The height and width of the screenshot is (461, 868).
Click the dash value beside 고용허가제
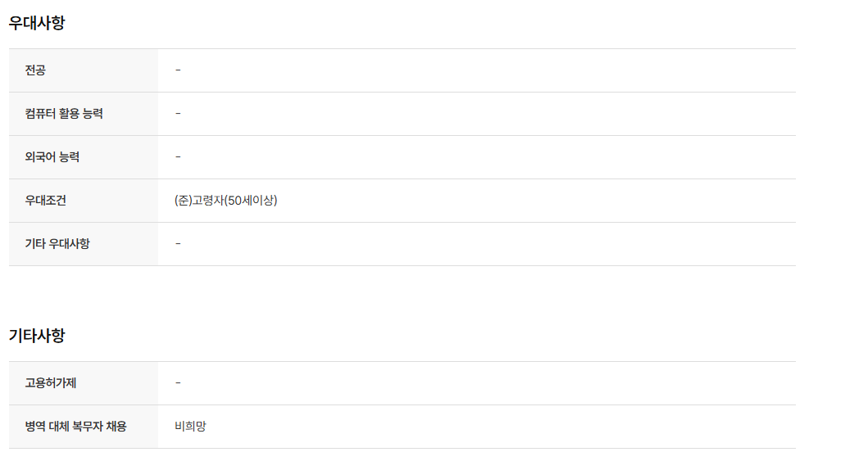178,383
